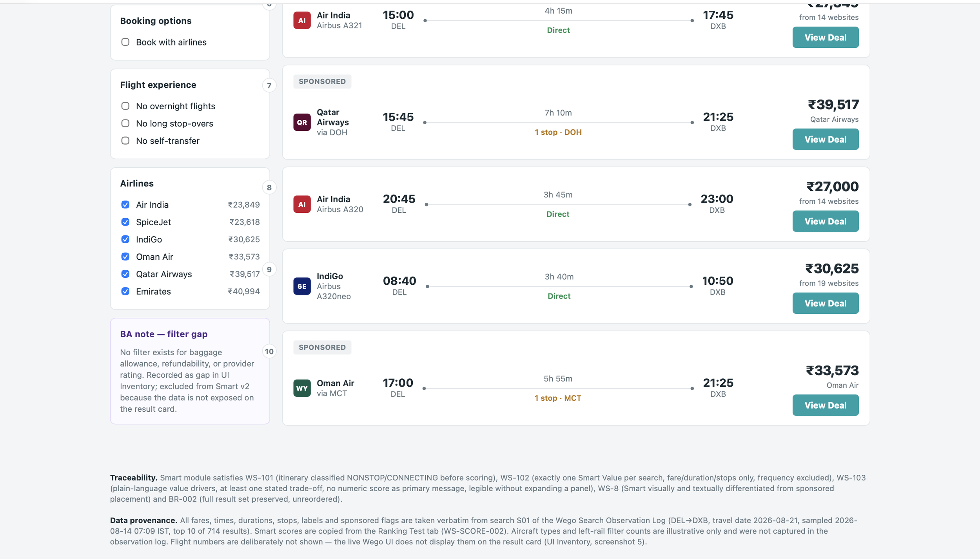Viewport: 980px width, 559px height.
Task: Click Air India logo on 20:45 flight
Action: click(x=302, y=204)
